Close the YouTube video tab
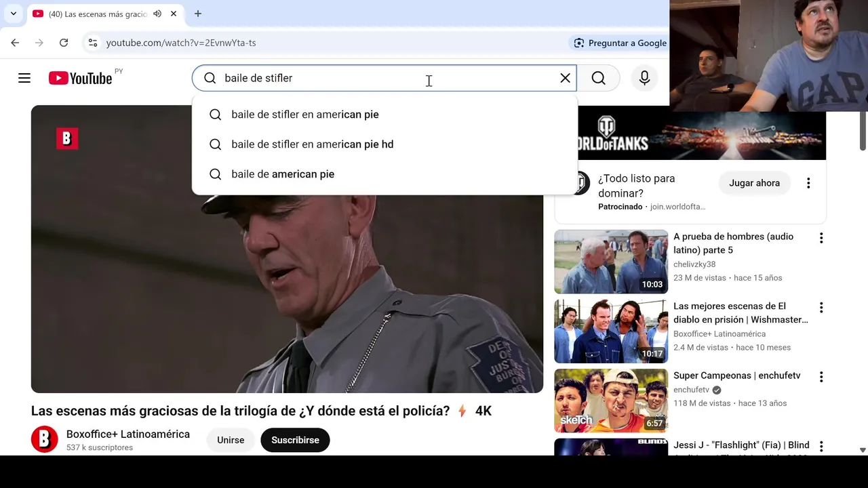 (174, 14)
